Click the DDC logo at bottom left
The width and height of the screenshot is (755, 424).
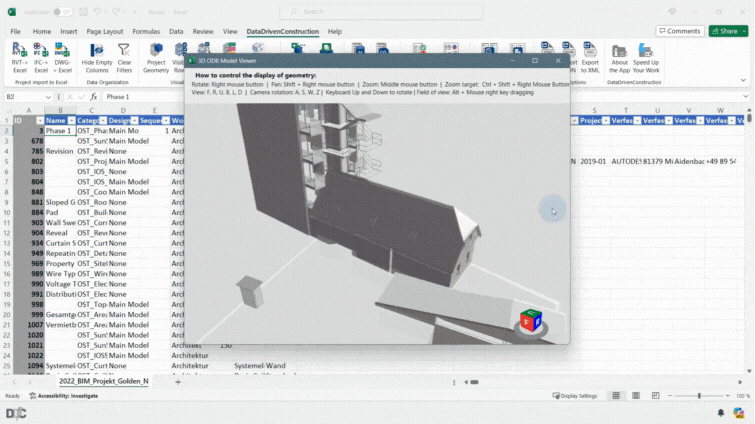16,413
